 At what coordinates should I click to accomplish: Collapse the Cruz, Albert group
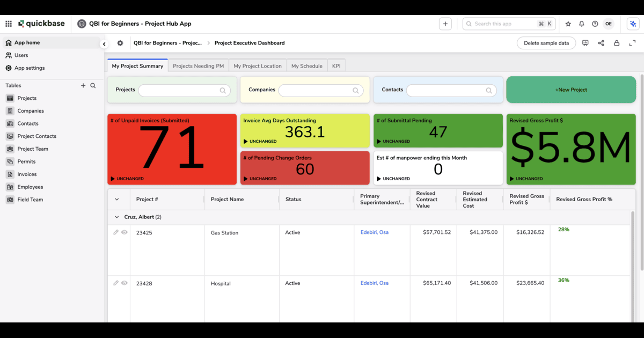(x=117, y=217)
